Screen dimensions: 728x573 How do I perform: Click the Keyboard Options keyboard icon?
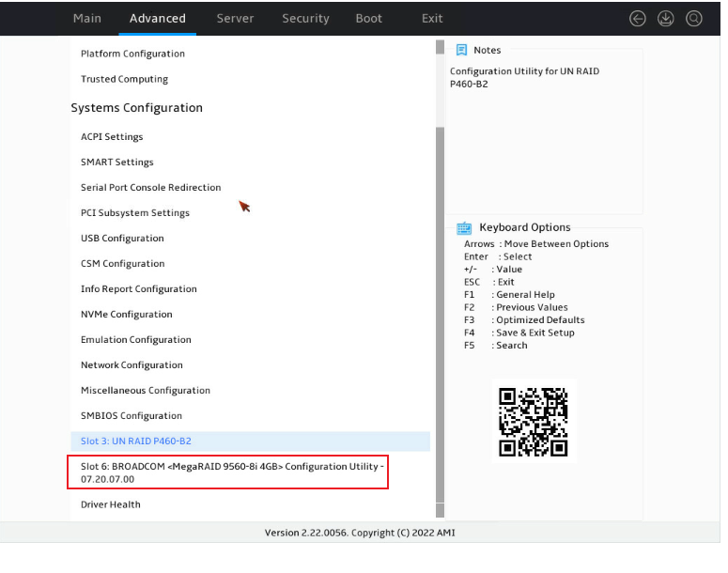[464, 227]
